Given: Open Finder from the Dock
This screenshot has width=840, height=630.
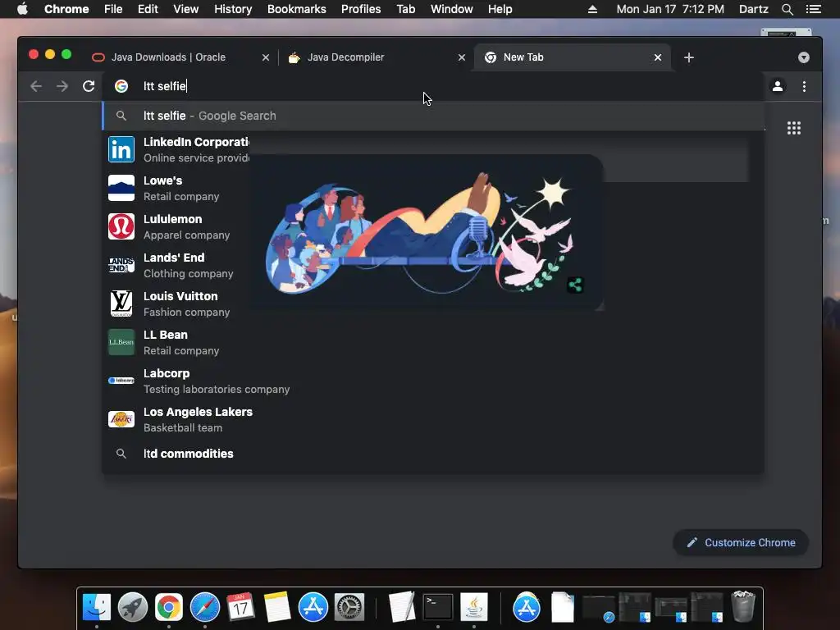Looking at the screenshot, I should tap(97, 607).
